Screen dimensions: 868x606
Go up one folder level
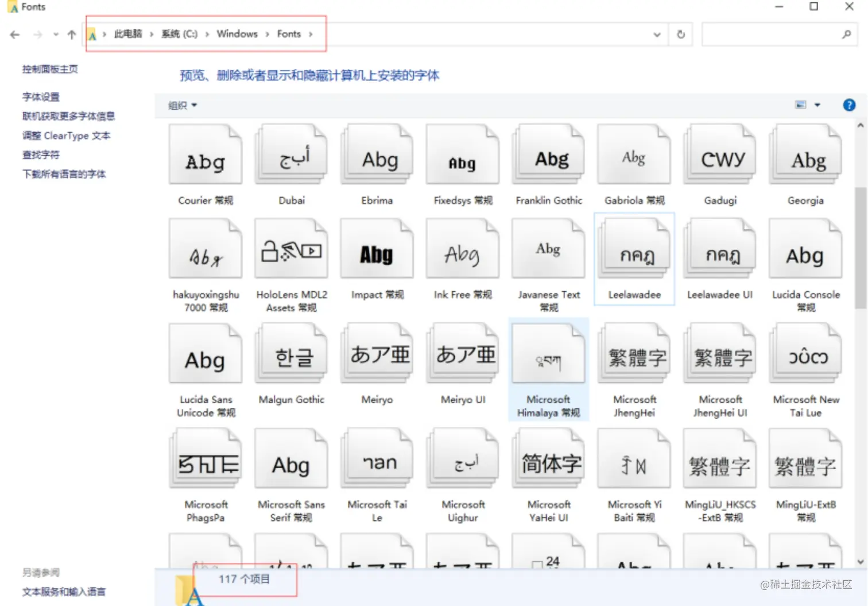(72, 34)
